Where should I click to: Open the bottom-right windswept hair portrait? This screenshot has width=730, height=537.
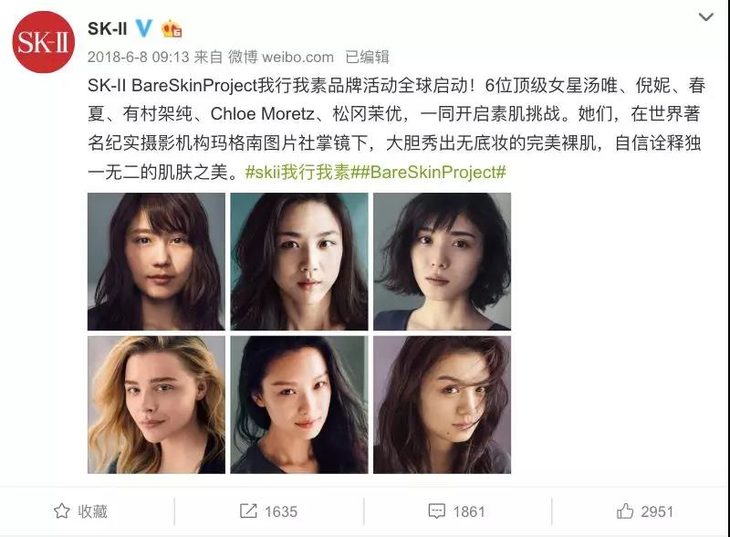(x=442, y=405)
